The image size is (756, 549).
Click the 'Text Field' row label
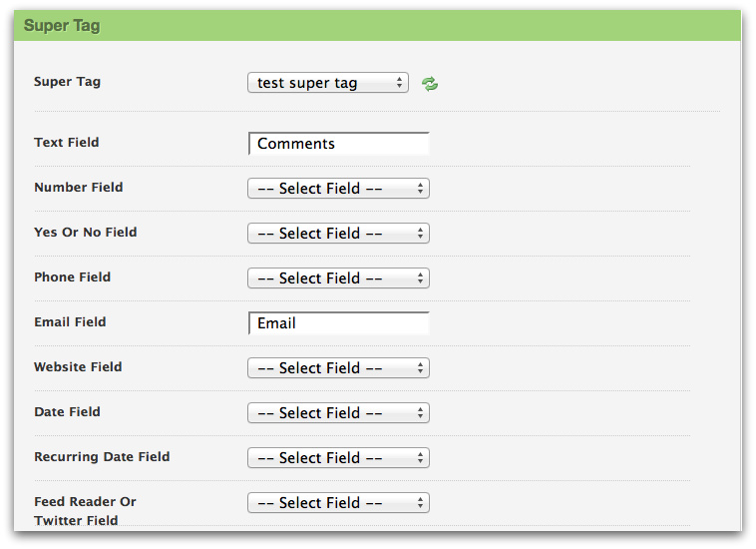coord(67,143)
